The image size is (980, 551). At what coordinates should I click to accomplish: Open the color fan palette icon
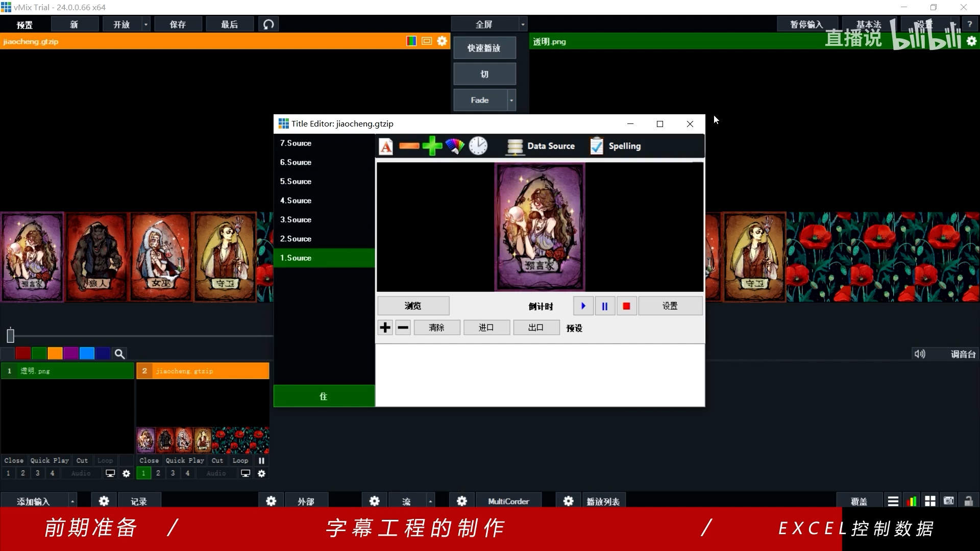(x=454, y=146)
